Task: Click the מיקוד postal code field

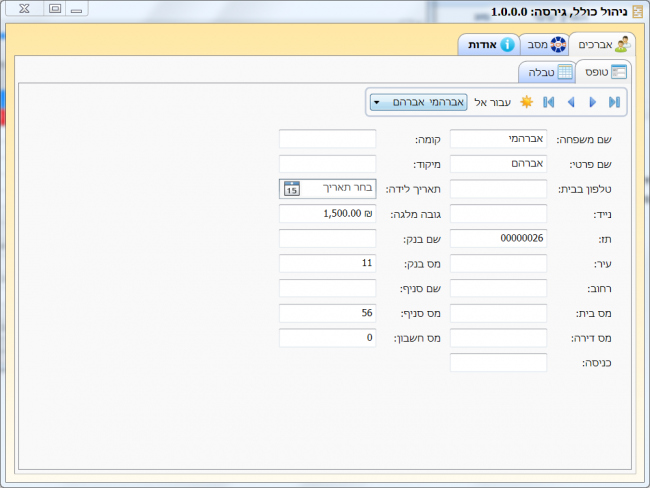Action: 327,164
